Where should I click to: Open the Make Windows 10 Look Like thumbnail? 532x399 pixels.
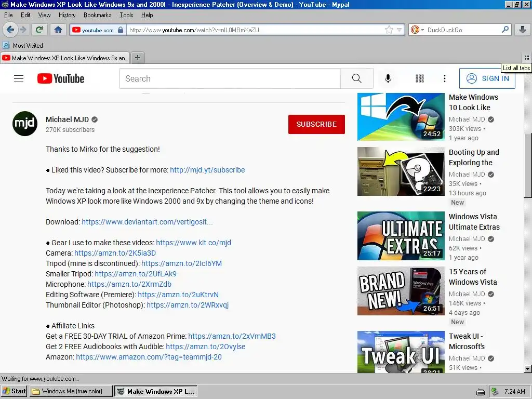click(x=401, y=117)
